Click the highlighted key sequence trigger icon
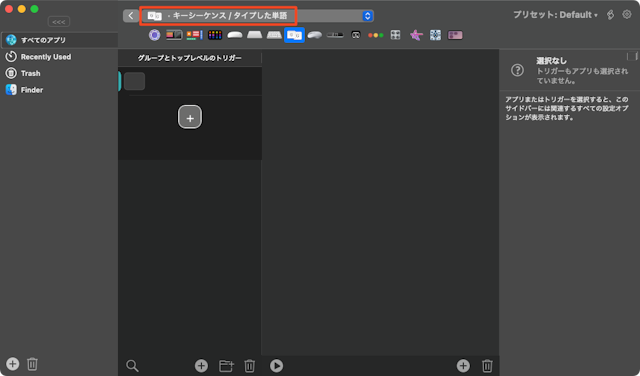This screenshot has height=376, width=640. pos(294,35)
